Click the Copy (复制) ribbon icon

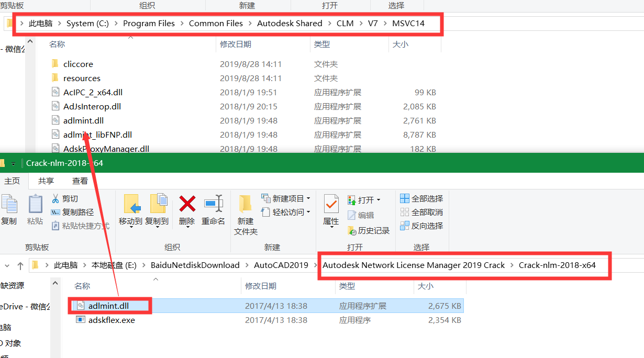8,205
